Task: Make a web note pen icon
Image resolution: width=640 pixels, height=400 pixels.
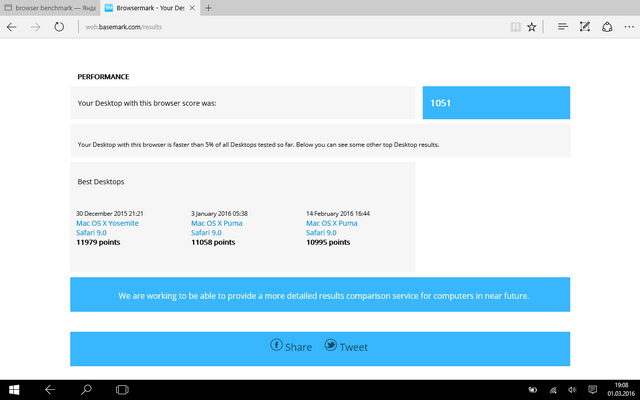Action: click(585, 27)
